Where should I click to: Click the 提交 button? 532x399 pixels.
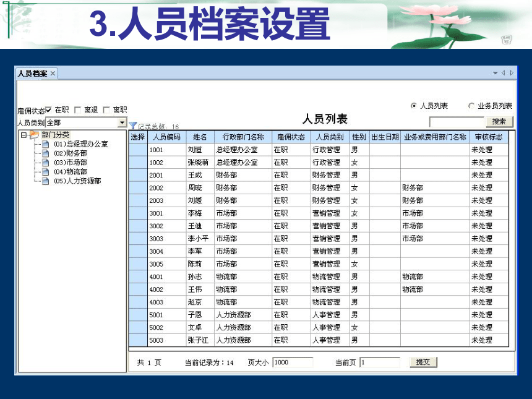point(423,362)
